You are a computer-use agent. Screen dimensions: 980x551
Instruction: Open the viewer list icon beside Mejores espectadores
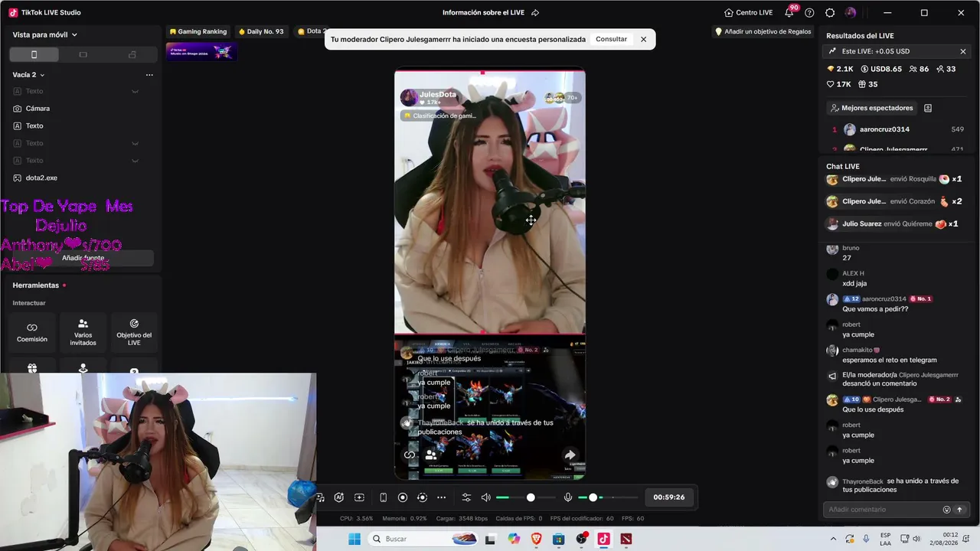pos(928,108)
